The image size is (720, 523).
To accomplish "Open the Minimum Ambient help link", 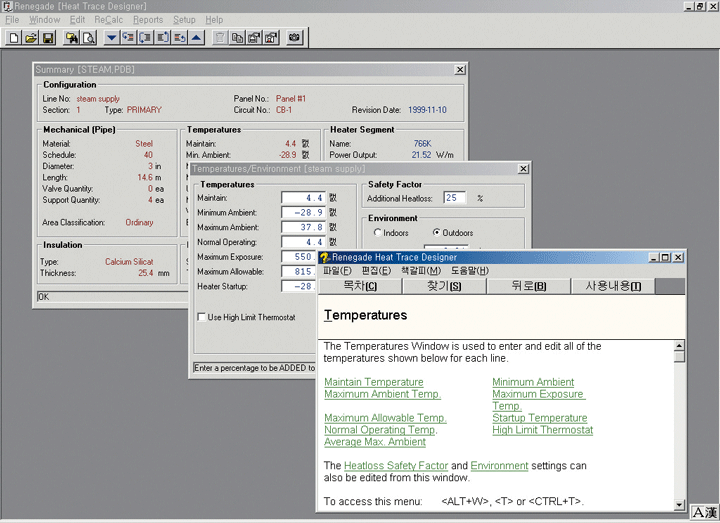I will 533,382.
